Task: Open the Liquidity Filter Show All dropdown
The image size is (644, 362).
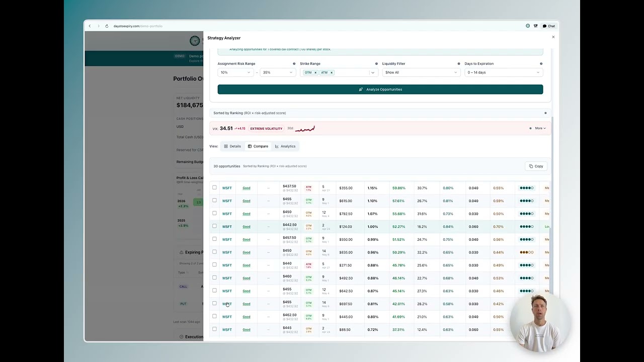Action: point(421,72)
